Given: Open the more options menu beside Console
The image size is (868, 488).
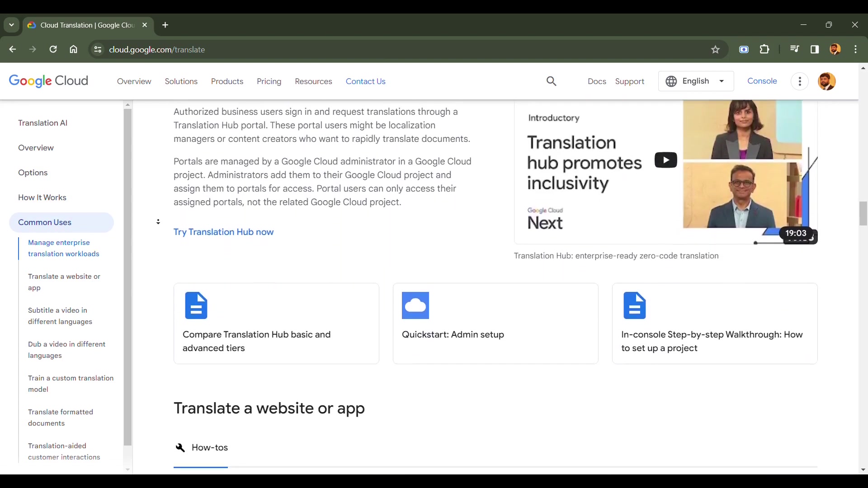Looking at the screenshot, I should point(799,81).
